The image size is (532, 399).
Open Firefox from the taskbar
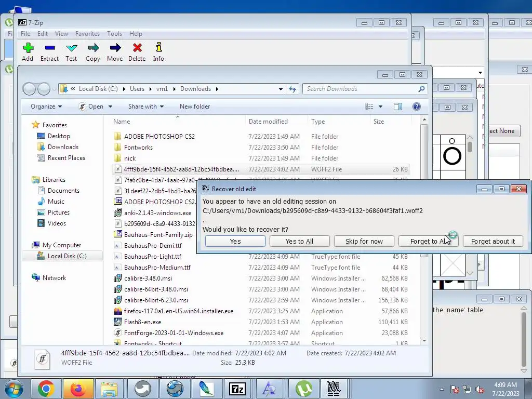[78, 389]
